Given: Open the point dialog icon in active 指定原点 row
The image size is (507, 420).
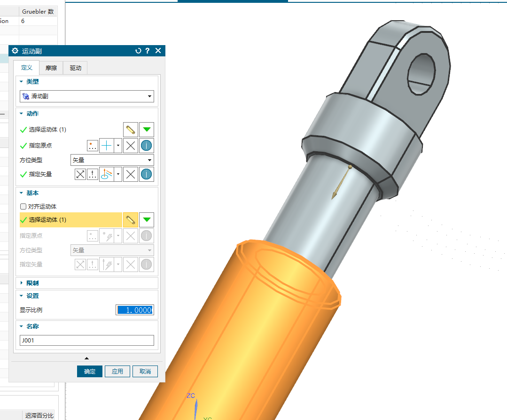Looking at the screenshot, I should click(x=93, y=146).
